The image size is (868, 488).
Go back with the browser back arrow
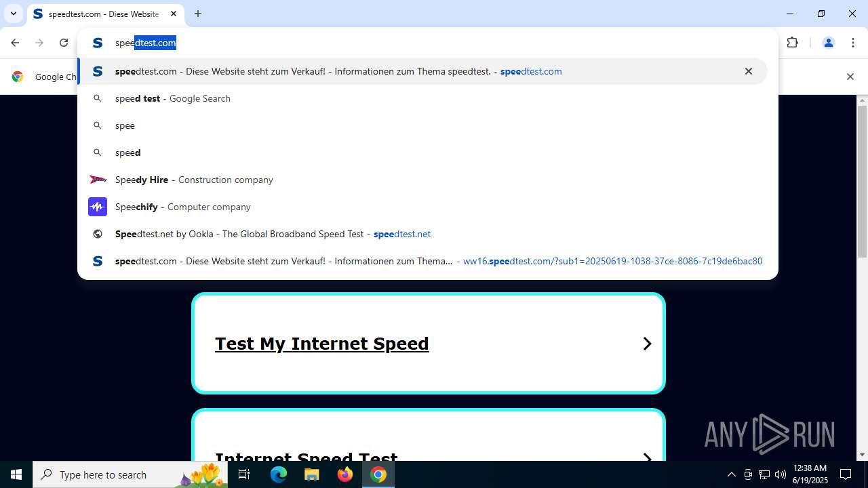point(15,43)
